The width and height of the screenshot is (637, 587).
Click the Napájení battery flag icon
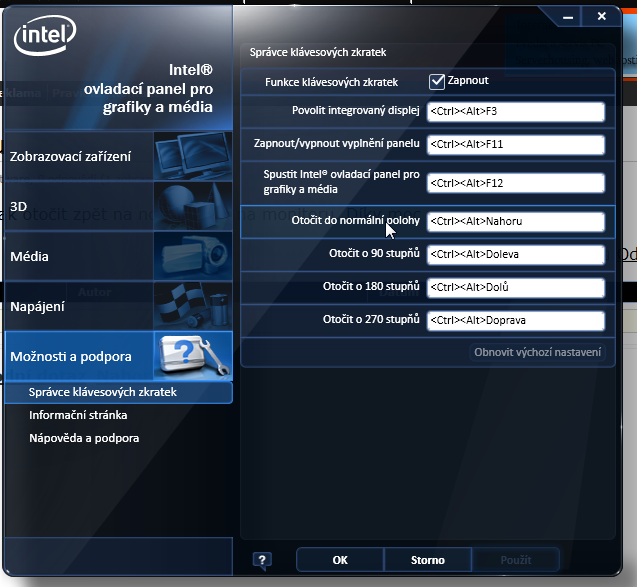coord(193,306)
